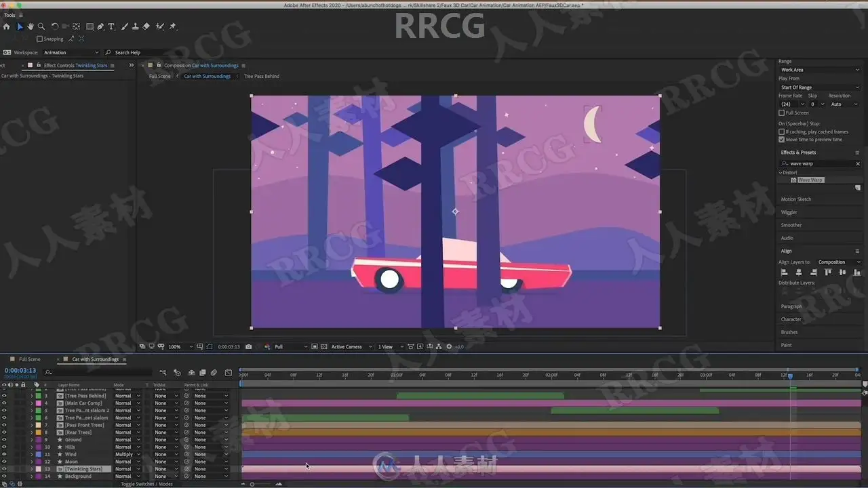Toggle Draft 3D icon in timeline
The height and width of the screenshot is (488, 868).
177,373
